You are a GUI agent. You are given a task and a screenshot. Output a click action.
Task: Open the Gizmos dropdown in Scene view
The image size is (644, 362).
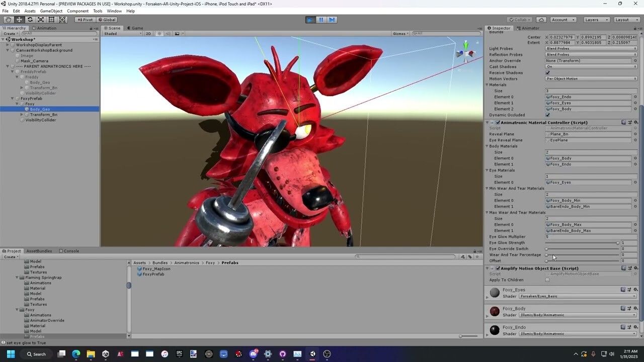point(400,33)
